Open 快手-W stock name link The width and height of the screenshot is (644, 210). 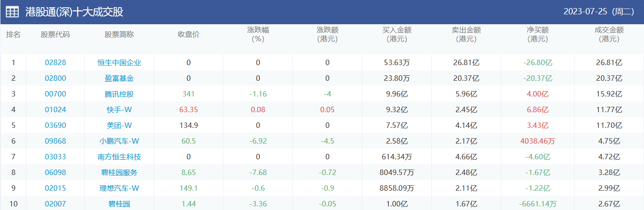pyautogui.click(x=119, y=110)
